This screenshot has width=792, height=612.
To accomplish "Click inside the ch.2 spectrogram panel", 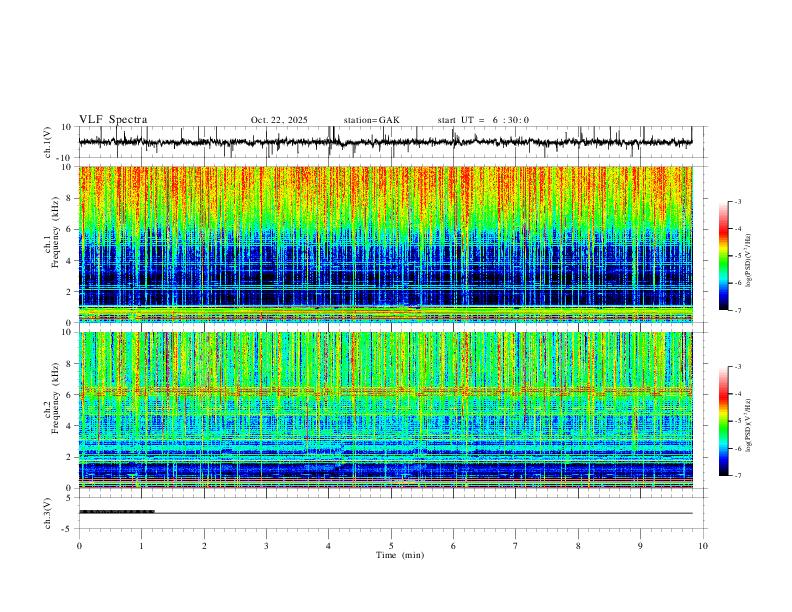I will point(385,410).
